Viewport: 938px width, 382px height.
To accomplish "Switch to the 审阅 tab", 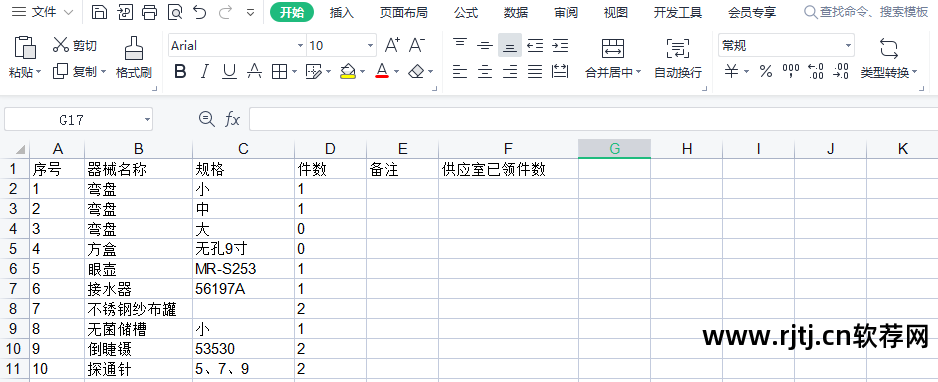I will [565, 12].
